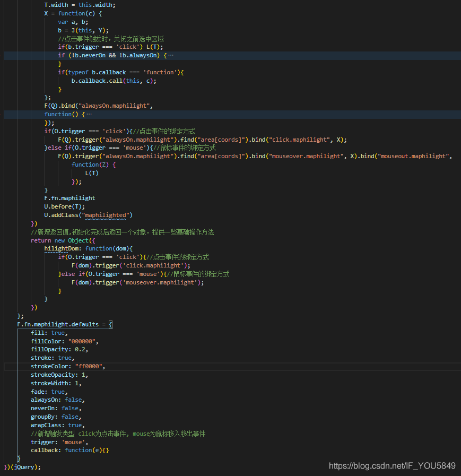461x476 pixels.
Task: Click comment "//点击事件触发时，关闭之前选中区域"
Action: 111,39
